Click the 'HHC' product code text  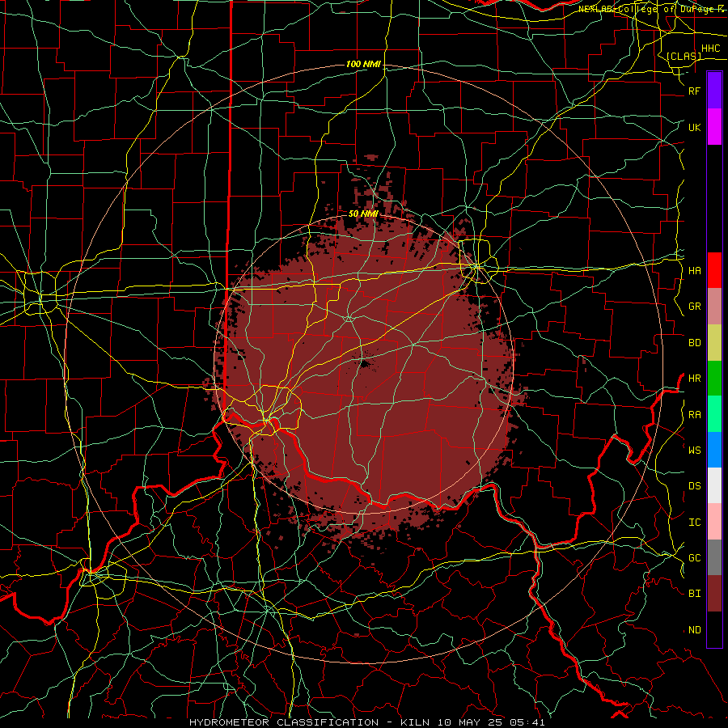710,49
